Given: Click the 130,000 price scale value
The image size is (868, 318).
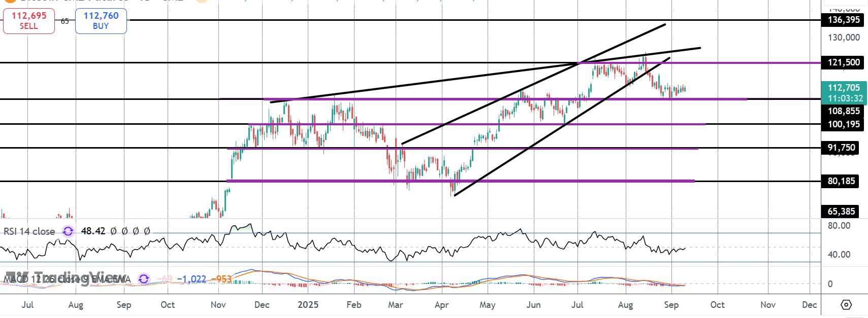Looking at the screenshot, I should tap(844, 38).
